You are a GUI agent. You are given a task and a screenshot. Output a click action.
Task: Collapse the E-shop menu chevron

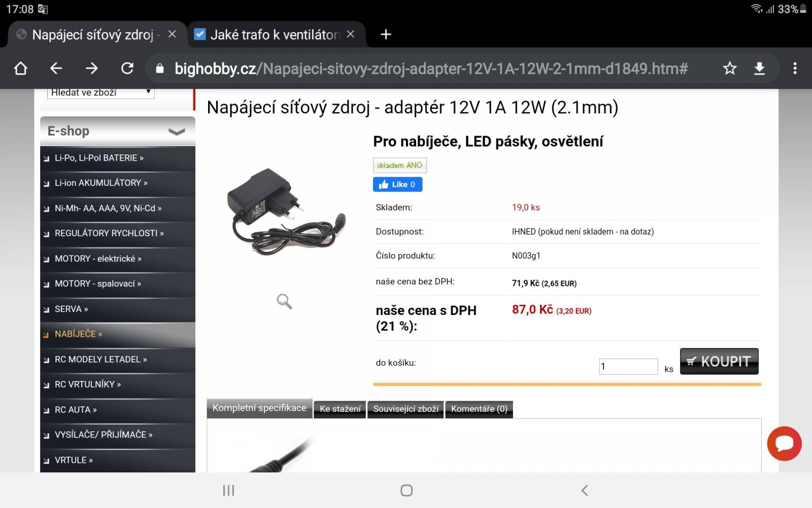coord(177,132)
